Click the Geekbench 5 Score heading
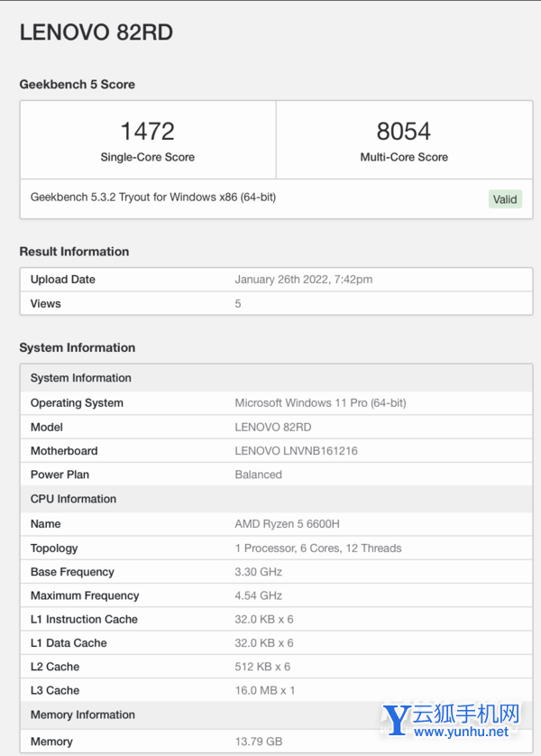 pyautogui.click(x=78, y=85)
